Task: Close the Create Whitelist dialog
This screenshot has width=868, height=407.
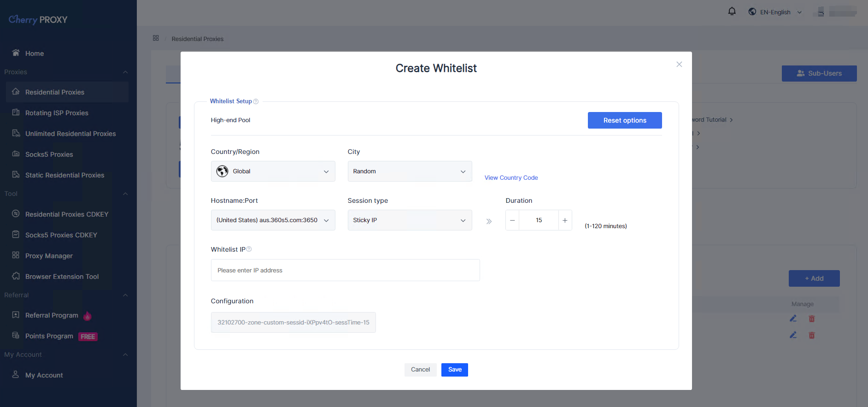Action: (679, 65)
